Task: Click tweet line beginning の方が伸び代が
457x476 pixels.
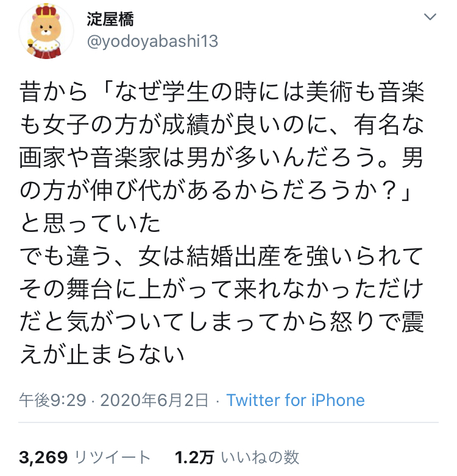Action: click(x=215, y=191)
